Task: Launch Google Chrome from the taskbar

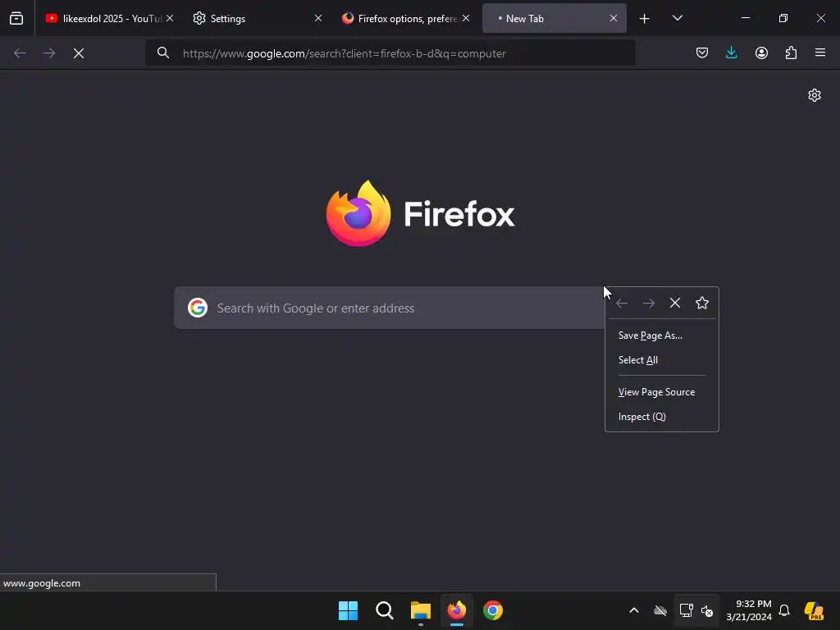Action: [493, 610]
